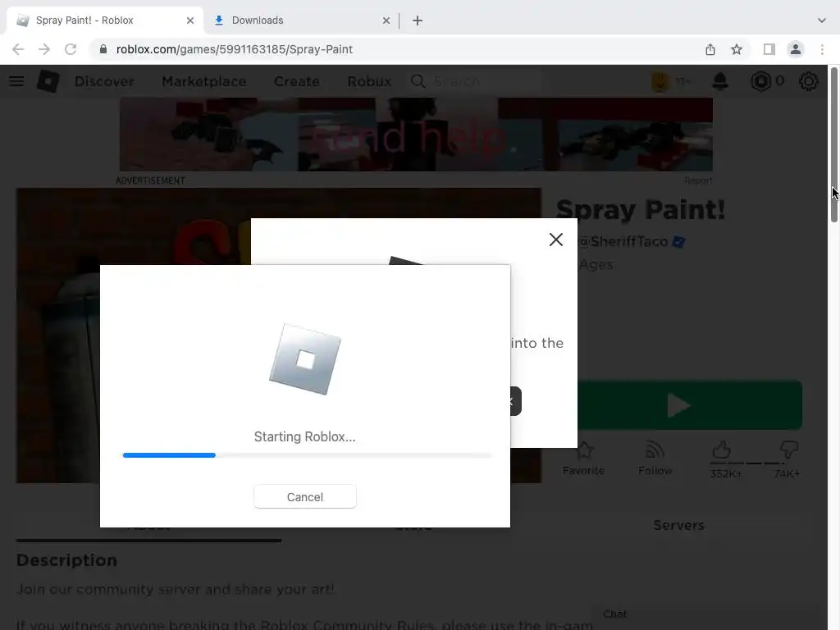The image size is (840, 630).
Task: View site information lock icon
Action: (x=103, y=49)
